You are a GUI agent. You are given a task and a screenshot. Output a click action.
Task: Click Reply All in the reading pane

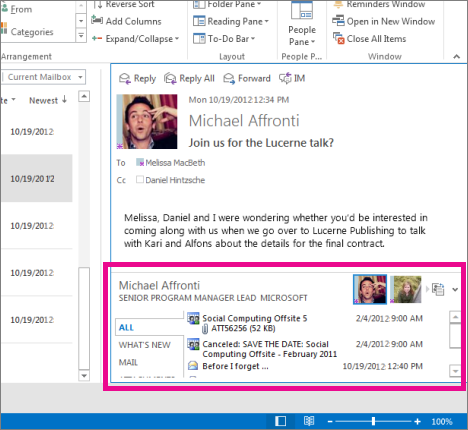point(189,79)
